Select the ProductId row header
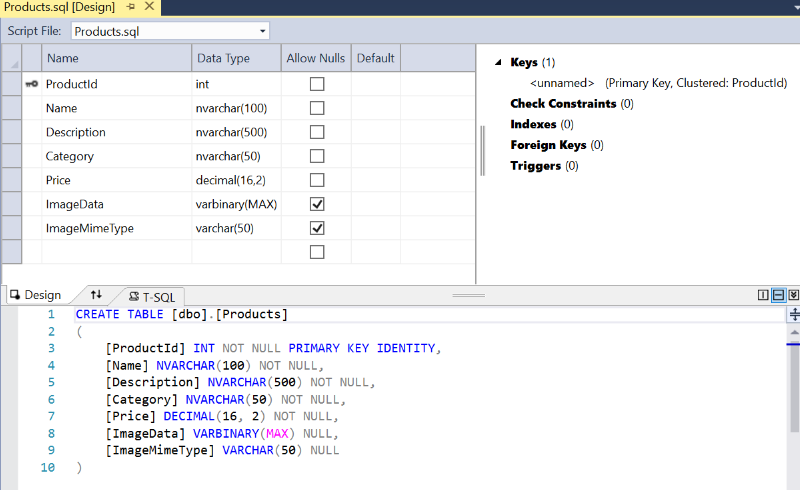Image resolution: width=800 pixels, height=490 pixels. pyautogui.click(x=11, y=84)
